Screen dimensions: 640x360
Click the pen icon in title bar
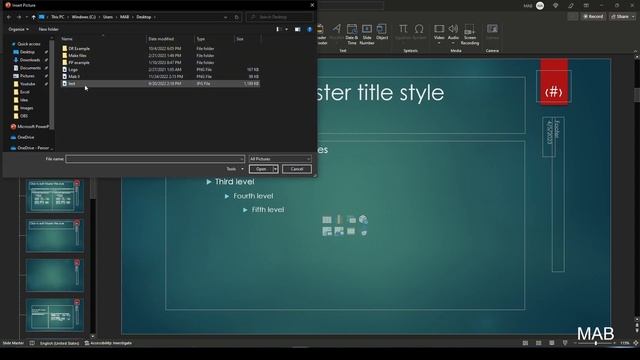[x=571, y=6]
